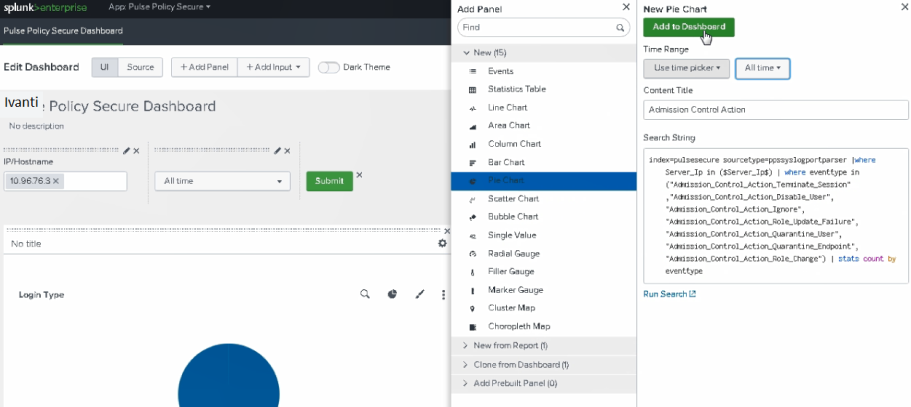Toggle the Dark Theme switch

tap(328, 68)
